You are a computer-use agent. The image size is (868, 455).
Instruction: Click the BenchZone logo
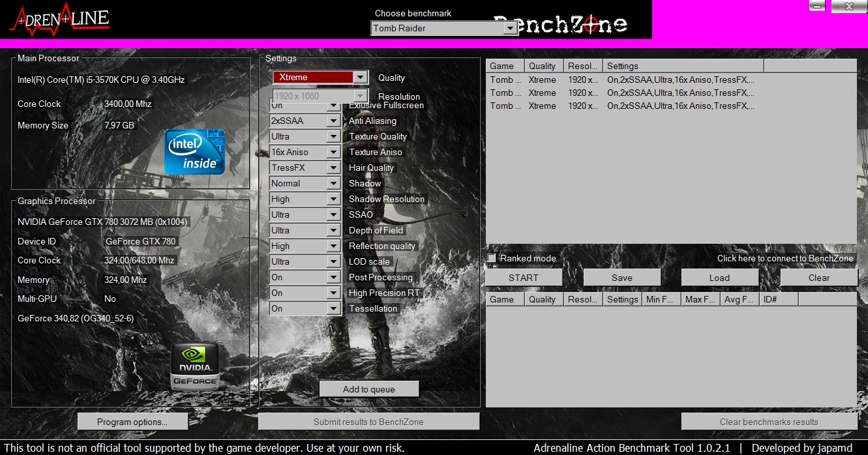tap(561, 25)
